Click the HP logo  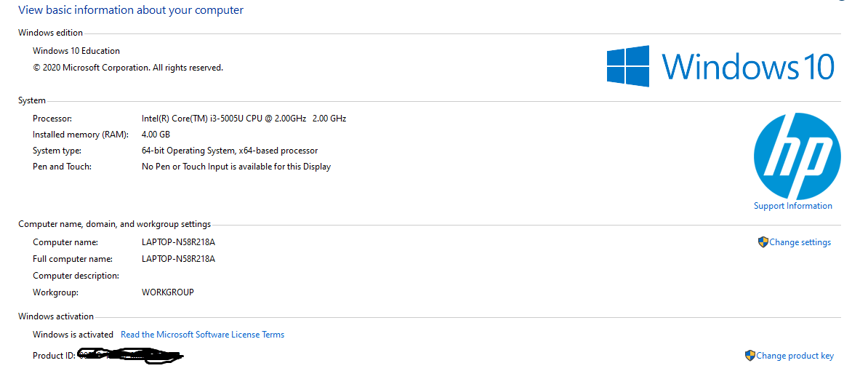pyautogui.click(x=797, y=156)
